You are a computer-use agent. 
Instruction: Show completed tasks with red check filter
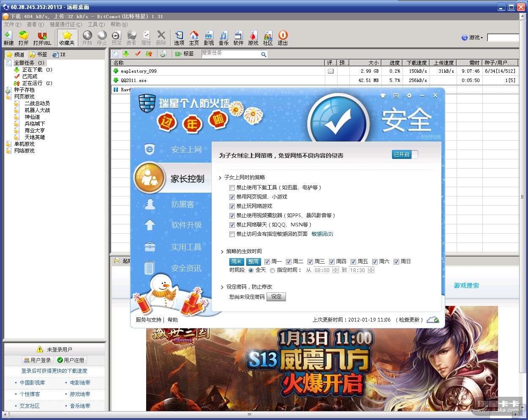click(137, 54)
